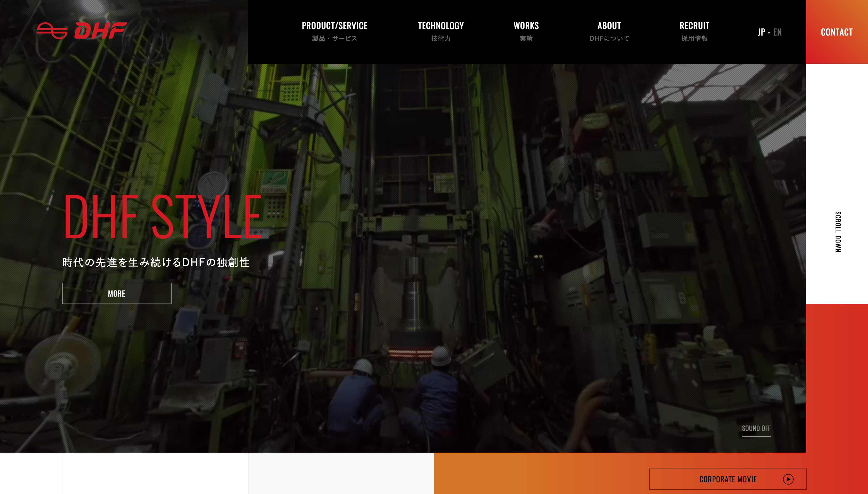This screenshot has height=494, width=868.
Task: Expand the 技術力 section dropdown
Action: [x=441, y=32]
